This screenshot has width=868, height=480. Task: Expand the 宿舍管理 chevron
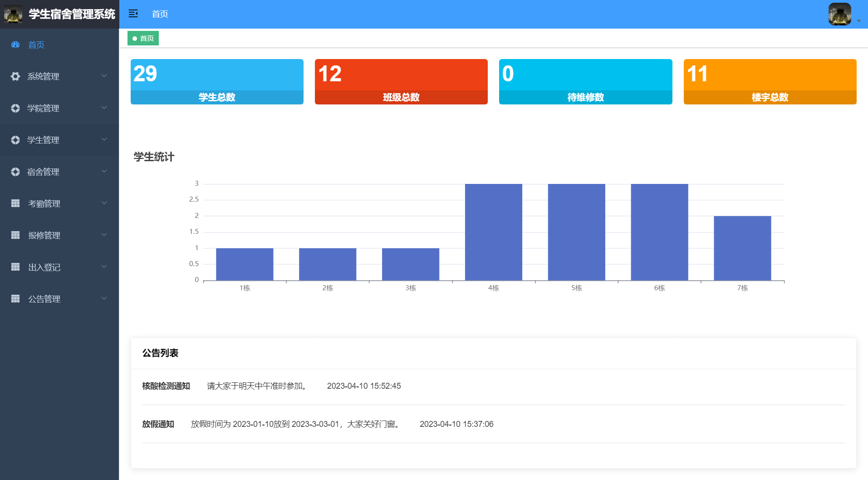[104, 171]
